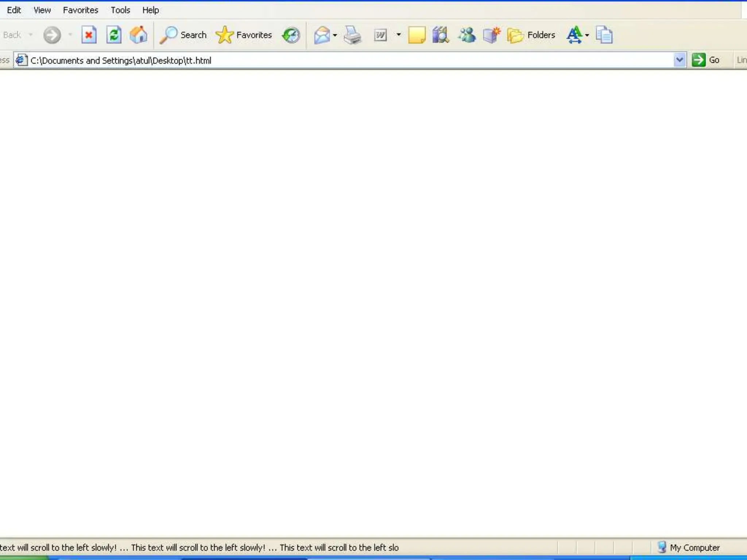Toggle the Search pane
Screen dimensions: 747x560
pos(183,35)
